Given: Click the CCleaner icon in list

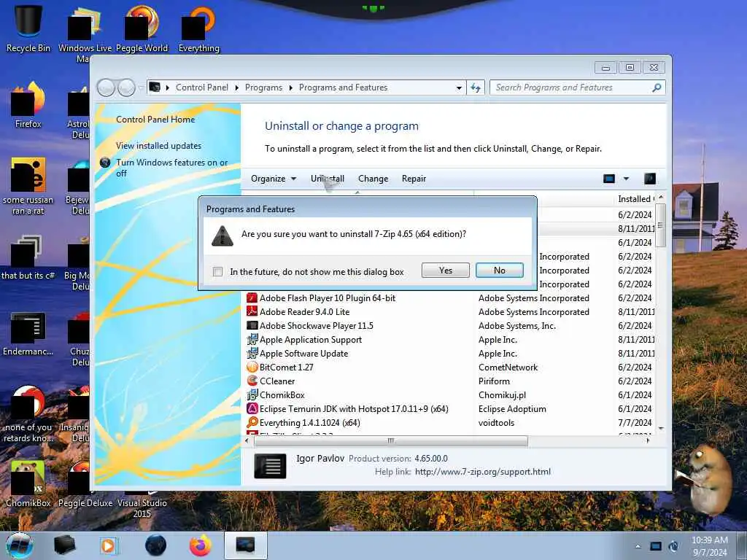Looking at the screenshot, I should pyautogui.click(x=252, y=381).
